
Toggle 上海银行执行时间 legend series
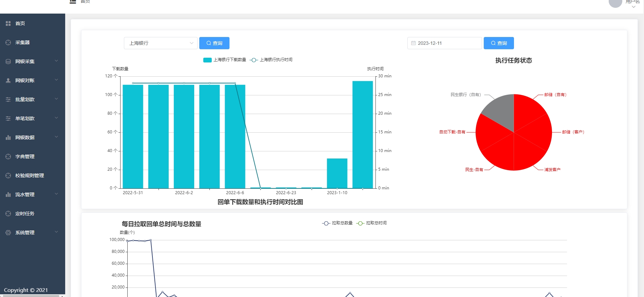click(x=271, y=60)
